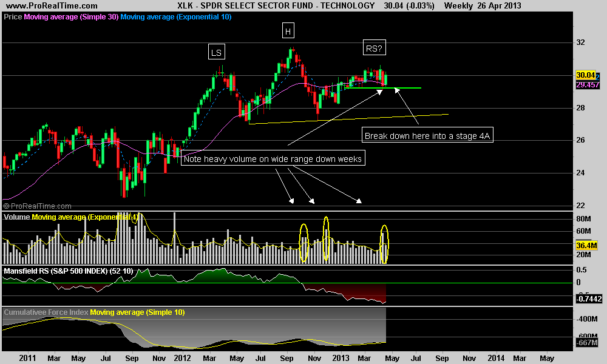Select the green horizontal support line
This screenshot has width=607, height=364.
click(x=383, y=88)
